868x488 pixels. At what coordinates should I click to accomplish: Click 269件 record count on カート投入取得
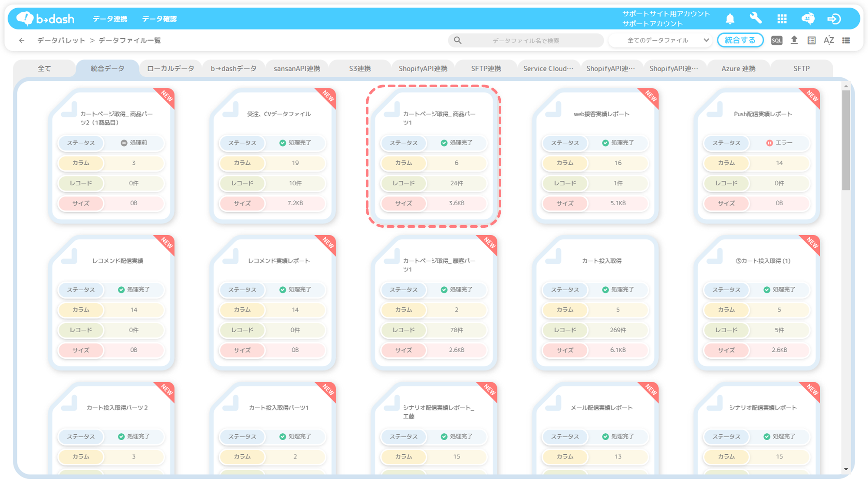point(618,330)
